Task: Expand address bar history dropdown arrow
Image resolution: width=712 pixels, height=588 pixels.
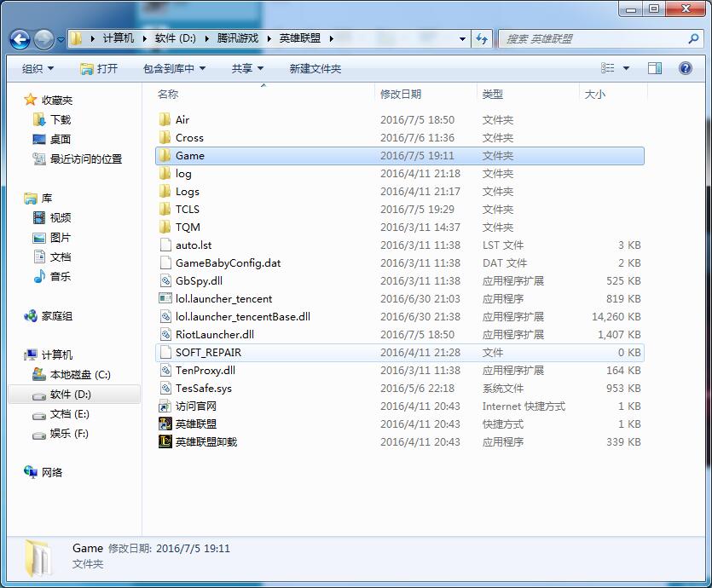Action: coord(462,39)
